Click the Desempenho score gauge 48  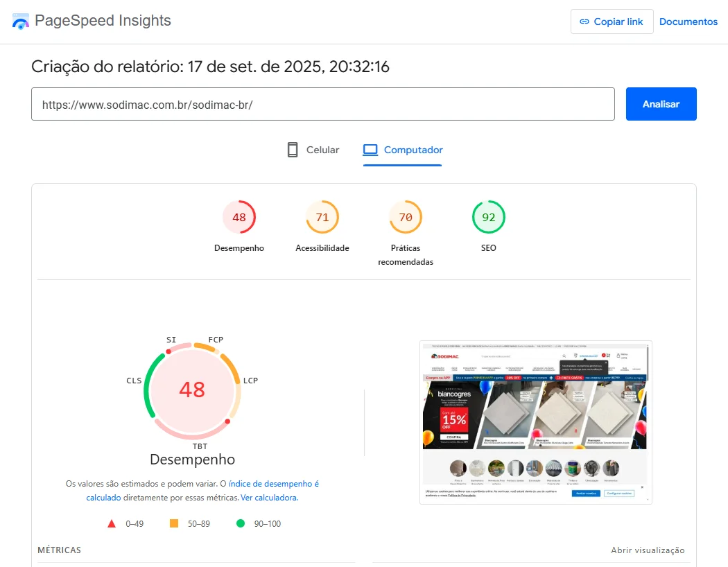[x=239, y=218]
